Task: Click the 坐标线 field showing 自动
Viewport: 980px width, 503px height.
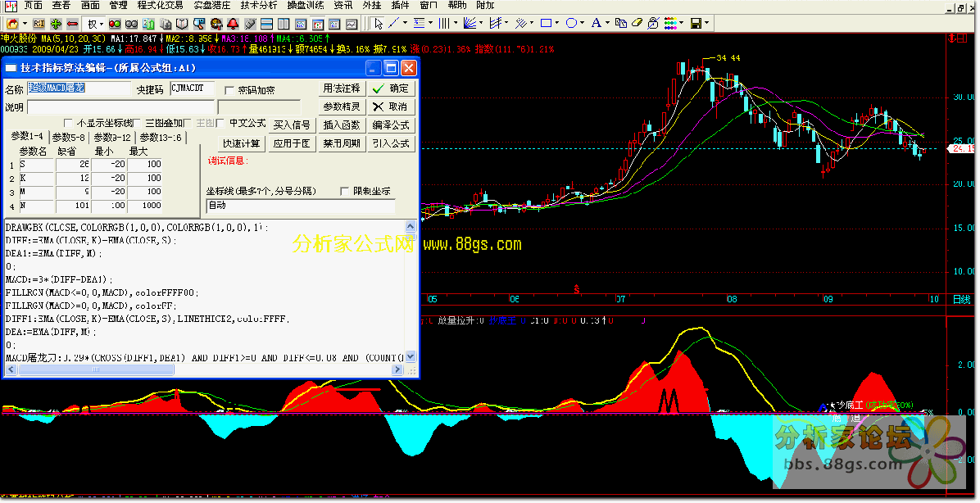Action: click(x=301, y=206)
